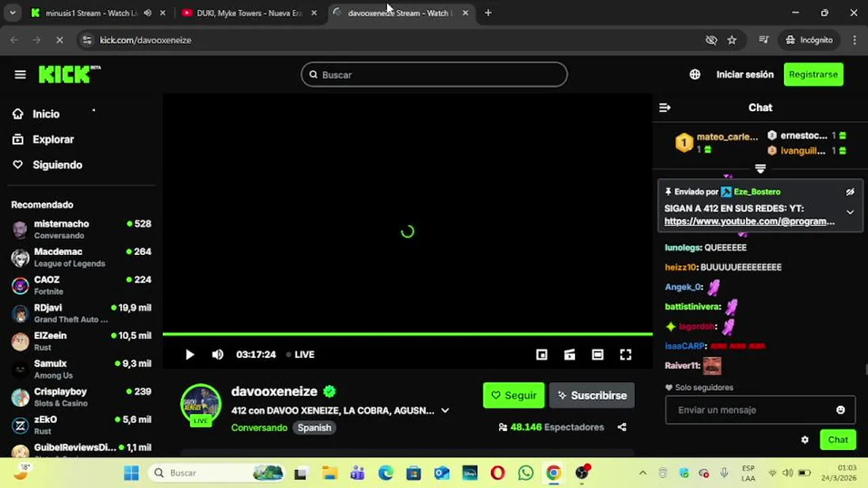Open Samulx recommended channel

pyautogui.click(x=81, y=369)
